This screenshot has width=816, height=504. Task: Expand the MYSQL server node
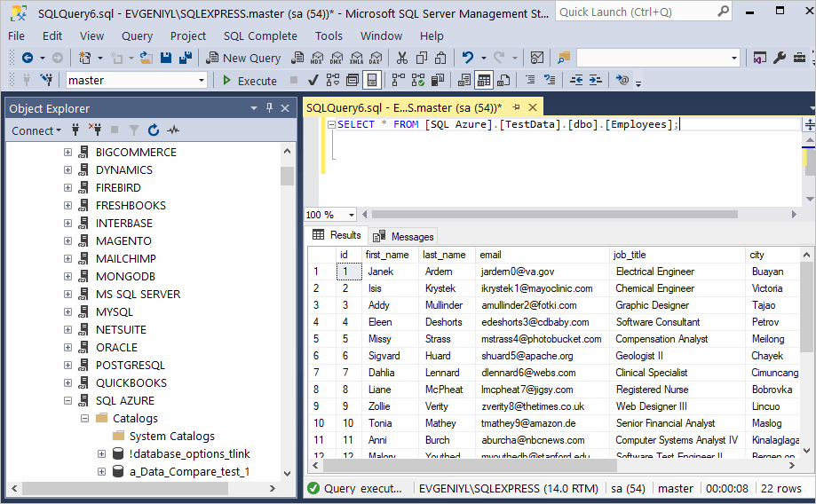click(x=67, y=311)
